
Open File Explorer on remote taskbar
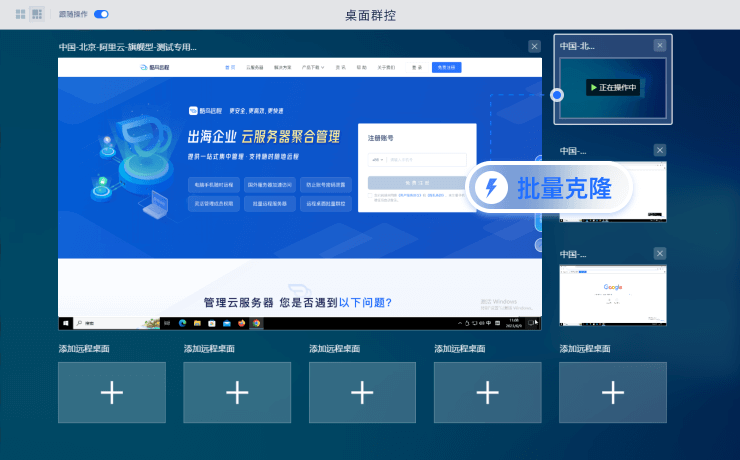pyautogui.click(x=197, y=323)
